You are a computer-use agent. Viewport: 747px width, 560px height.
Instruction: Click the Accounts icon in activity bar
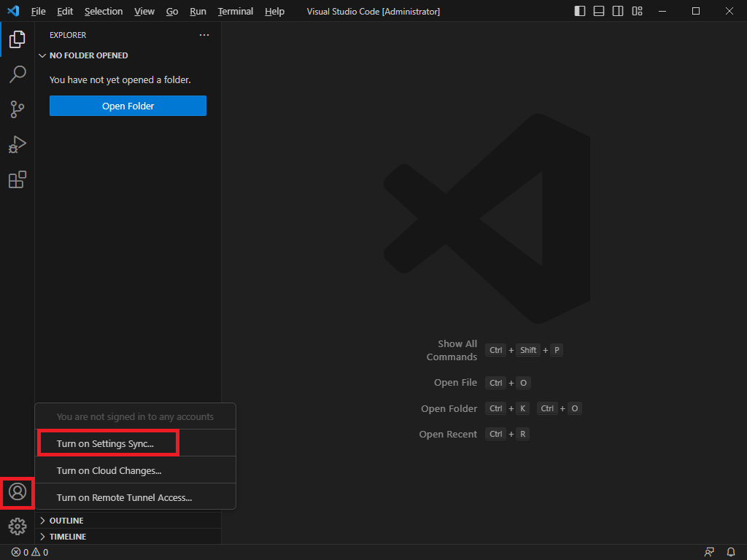tap(18, 492)
